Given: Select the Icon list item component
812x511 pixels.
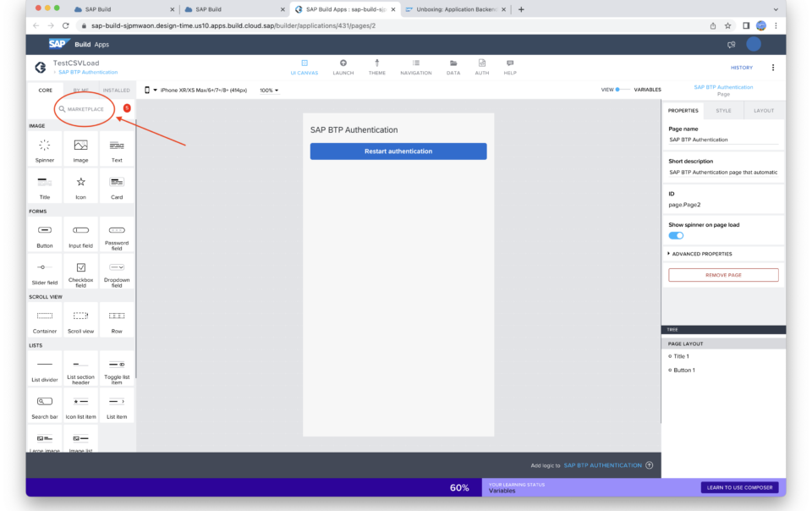Looking at the screenshot, I should [x=81, y=406].
